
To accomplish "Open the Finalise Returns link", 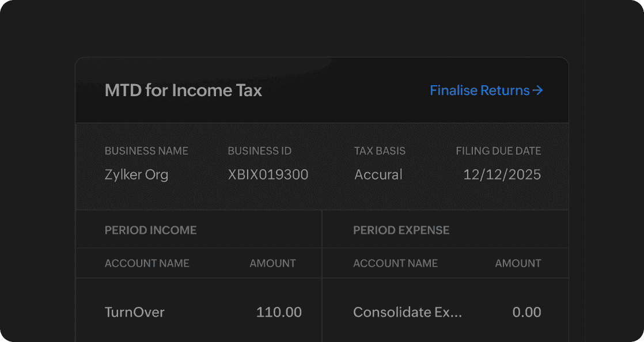I will point(486,90).
